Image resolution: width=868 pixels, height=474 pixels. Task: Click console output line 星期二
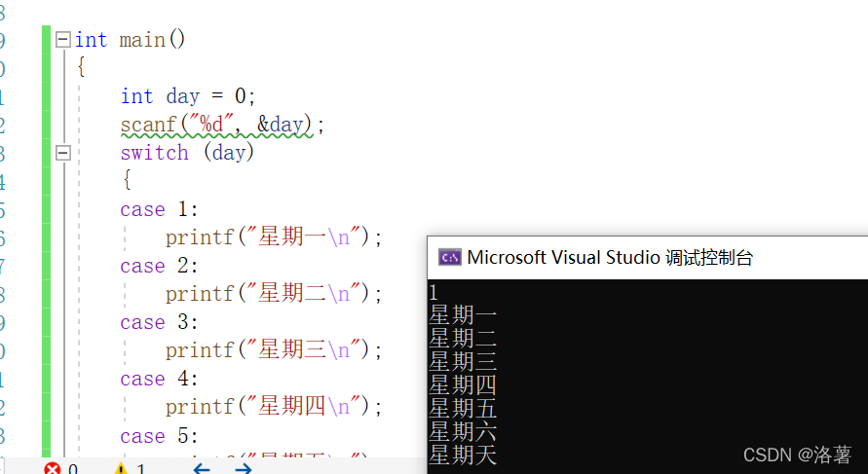pyautogui.click(x=463, y=339)
